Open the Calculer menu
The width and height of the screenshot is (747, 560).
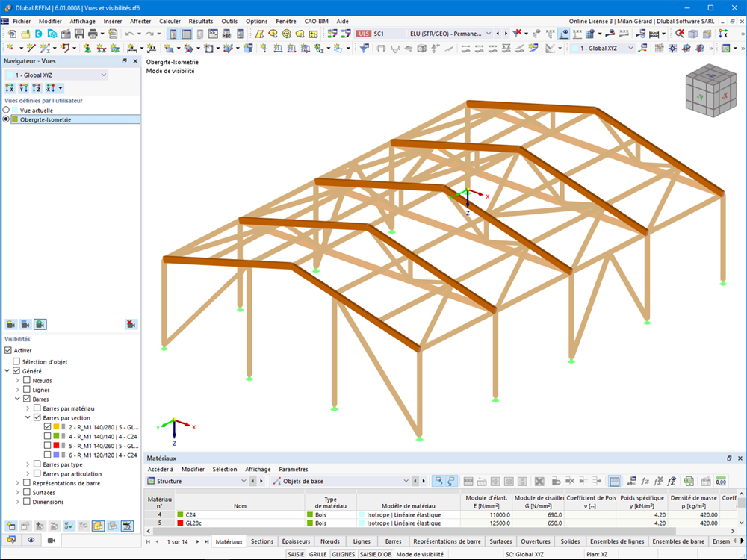tap(170, 21)
